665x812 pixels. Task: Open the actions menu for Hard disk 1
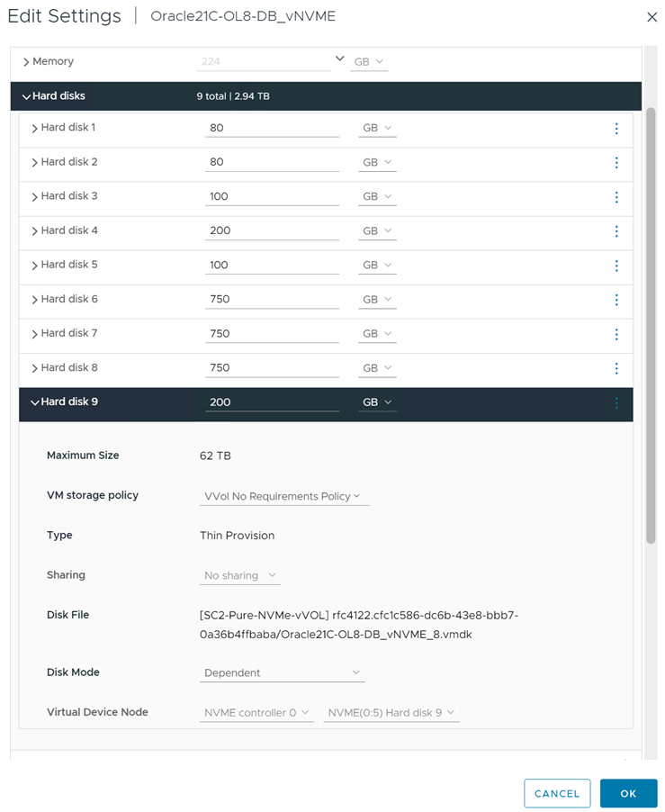click(x=616, y=129)
